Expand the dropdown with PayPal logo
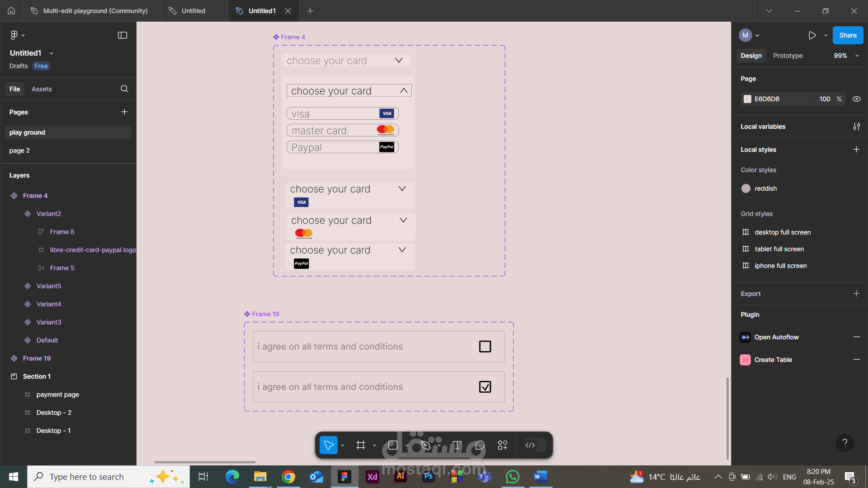 click(402, 250)
